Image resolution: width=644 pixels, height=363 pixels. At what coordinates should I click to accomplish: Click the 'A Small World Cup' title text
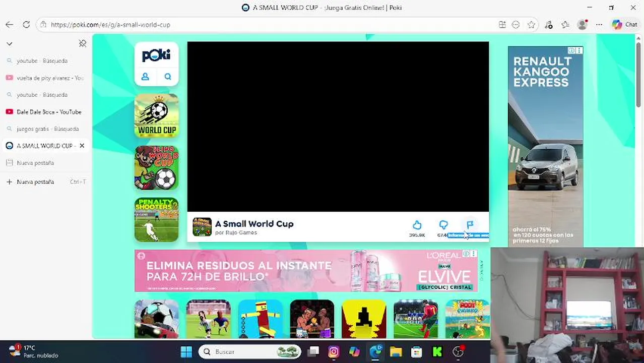254,224
